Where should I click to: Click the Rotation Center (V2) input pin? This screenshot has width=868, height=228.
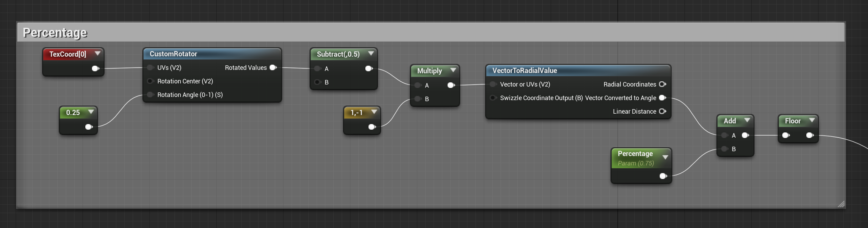[x=150, y=81]
